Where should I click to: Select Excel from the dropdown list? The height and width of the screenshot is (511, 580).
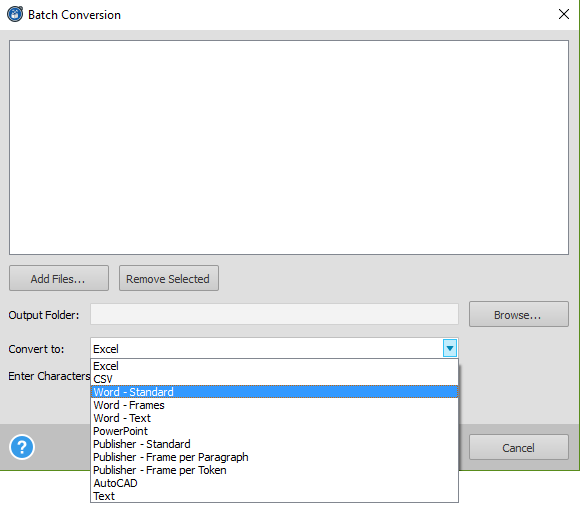click(274, 366)
